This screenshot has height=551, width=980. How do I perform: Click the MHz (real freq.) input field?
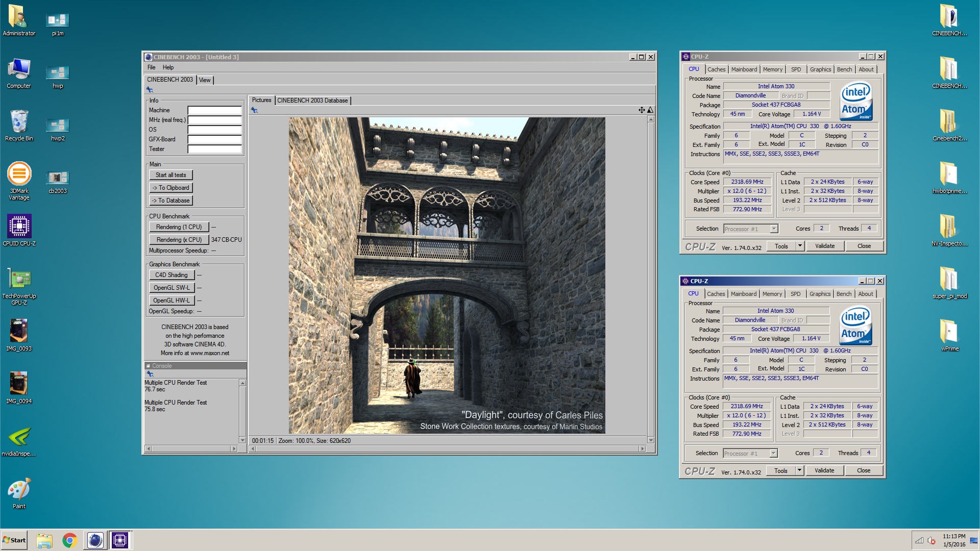point(214,120)
